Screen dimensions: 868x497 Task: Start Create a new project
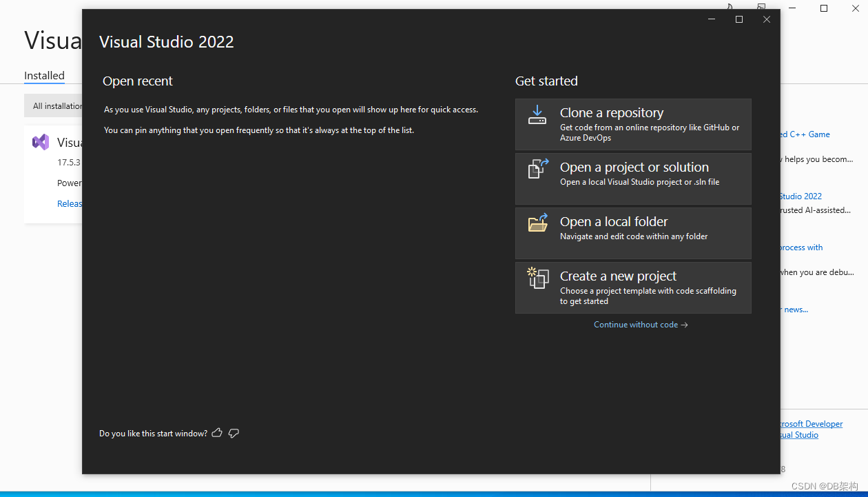[633, 287]
